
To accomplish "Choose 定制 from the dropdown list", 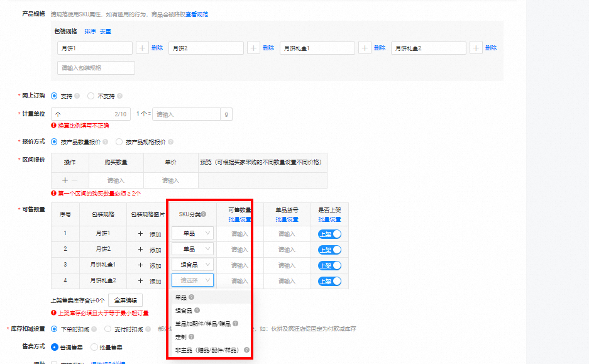I will [x=181, y=337].
